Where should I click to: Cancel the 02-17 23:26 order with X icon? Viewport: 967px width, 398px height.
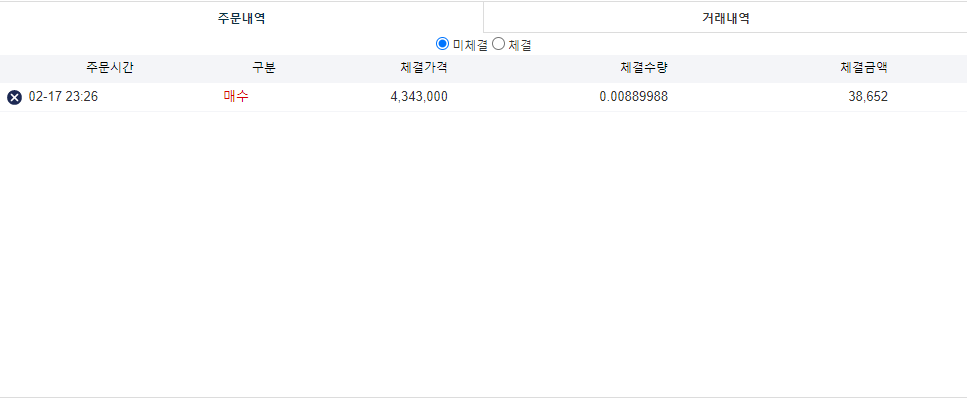(14, 97)
